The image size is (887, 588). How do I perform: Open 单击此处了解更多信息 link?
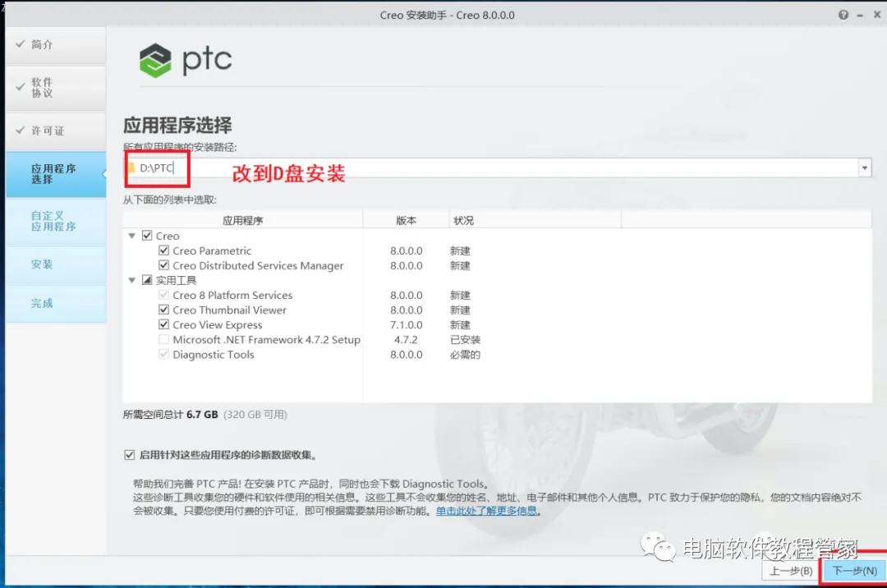tap(486, 511)
